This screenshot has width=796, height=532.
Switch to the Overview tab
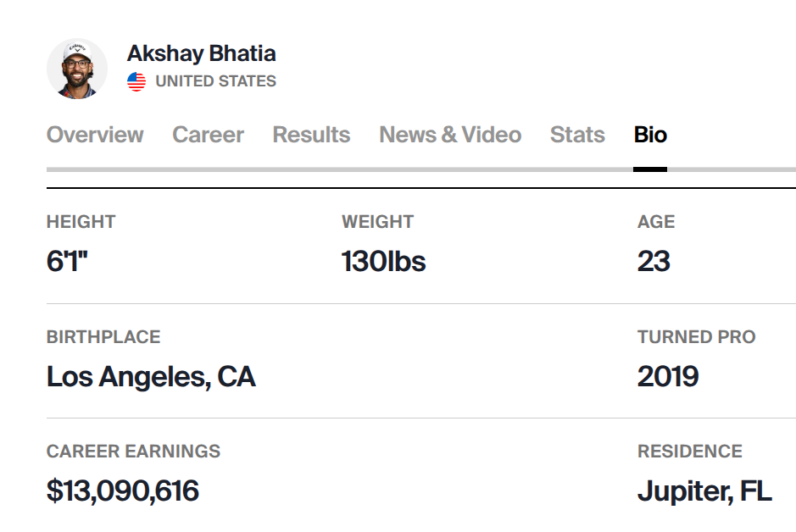click(95, 135)
